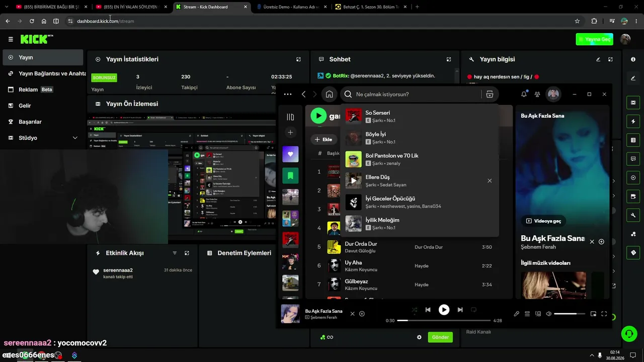Open connect to a device in Spotify
644x362 pixels.
(x=538, y=314)
